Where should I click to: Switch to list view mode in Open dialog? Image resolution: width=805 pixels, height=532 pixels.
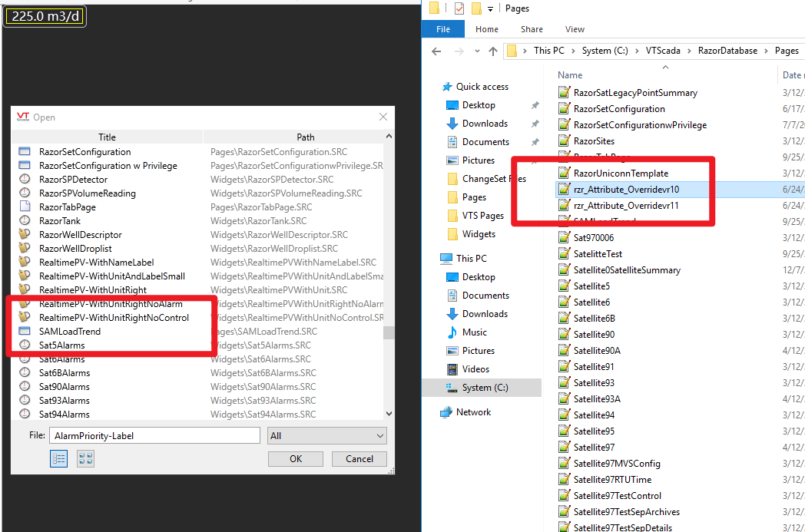(x=59, y=458)
